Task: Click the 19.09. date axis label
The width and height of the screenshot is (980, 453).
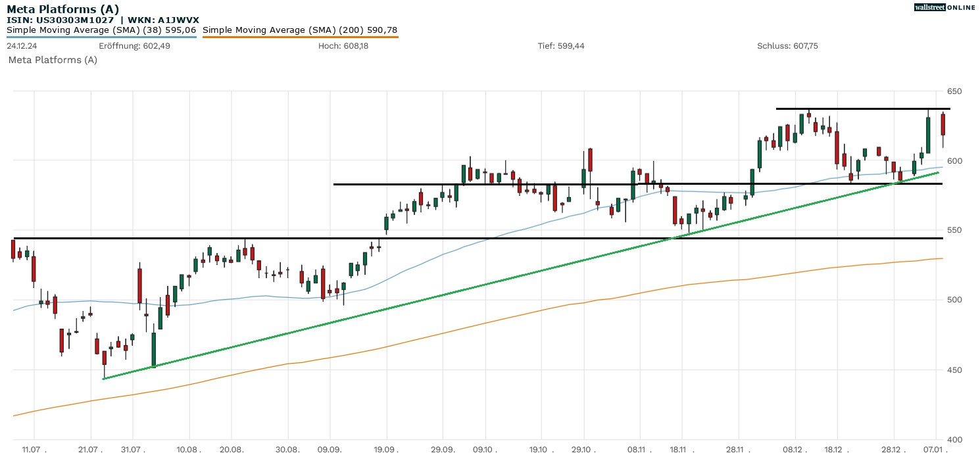Action: click(387, 449)
